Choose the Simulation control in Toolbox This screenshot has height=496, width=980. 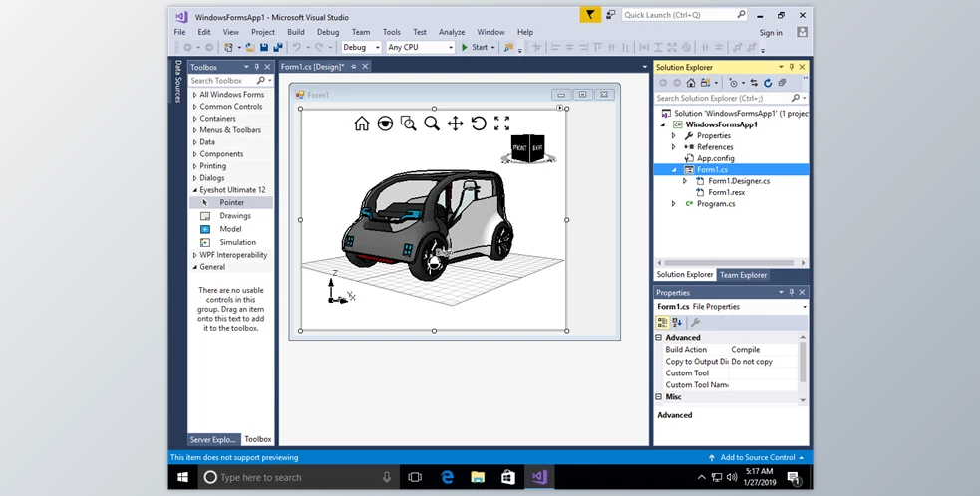click(x=237, y=242)
